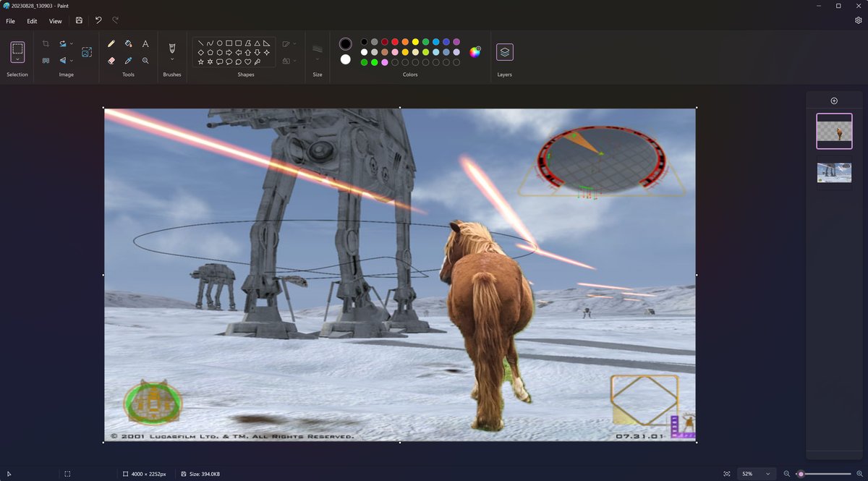Expand the Selection options dropdown arrow
868x481 pixels.
(17, 59)
